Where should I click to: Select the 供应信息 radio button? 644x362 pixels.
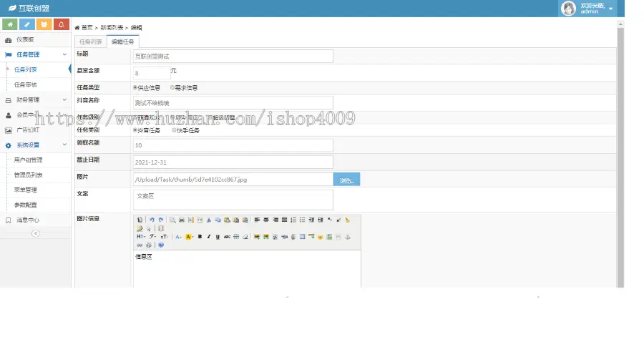coord(135,88)
